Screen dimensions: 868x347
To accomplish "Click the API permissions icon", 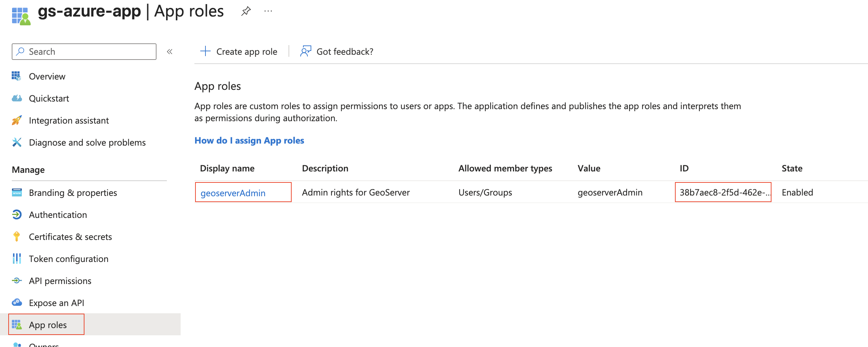I will (x=17, y=281).
